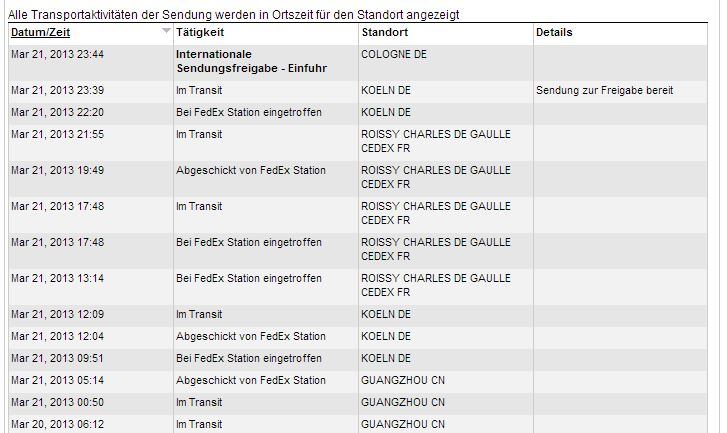Click the Mar 21, 2013 23:44 timestamp
Image resolution: width=727 pixels, height=433 pixels.
click(57, 54)
